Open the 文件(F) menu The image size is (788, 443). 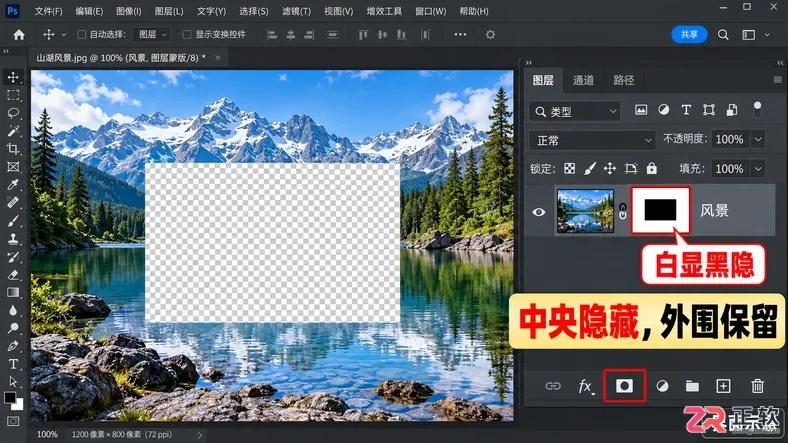point(48,11)
